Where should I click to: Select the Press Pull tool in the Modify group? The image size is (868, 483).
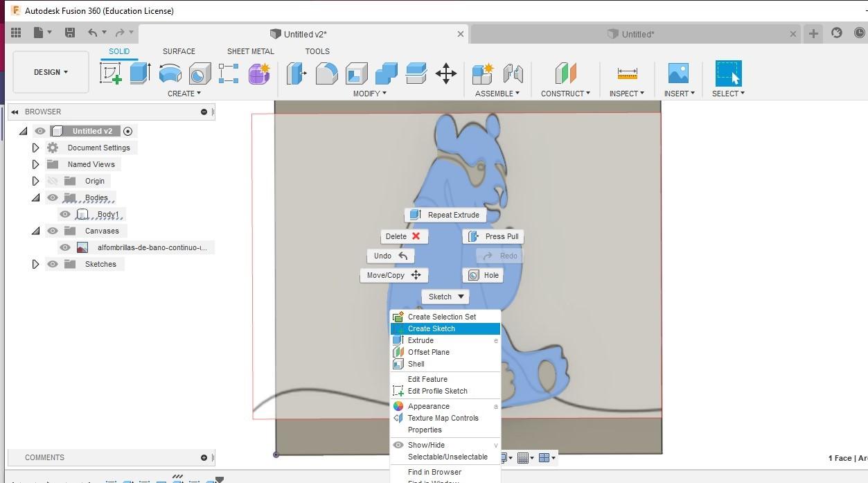click(x=296, y=73)
